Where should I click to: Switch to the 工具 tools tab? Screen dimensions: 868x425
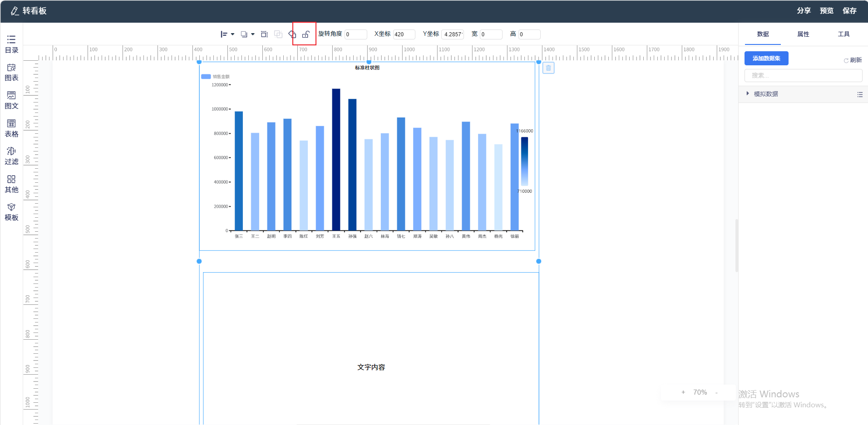pyautogui.click(x=843, y=34)
